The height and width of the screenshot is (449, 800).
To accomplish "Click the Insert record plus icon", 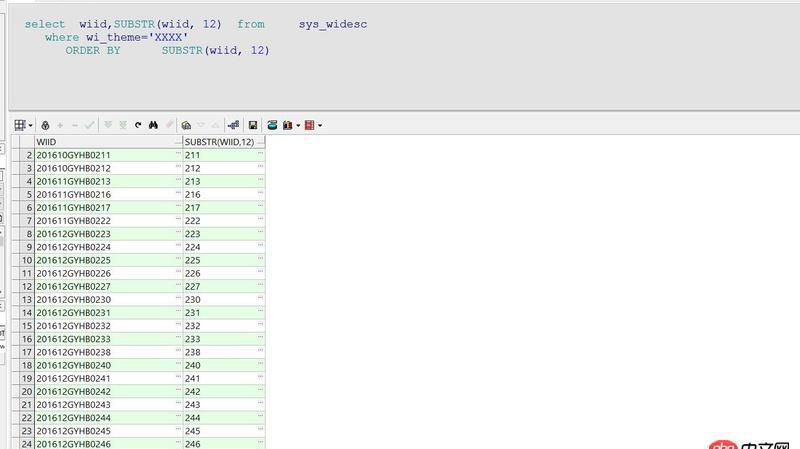I will point(60,125).
